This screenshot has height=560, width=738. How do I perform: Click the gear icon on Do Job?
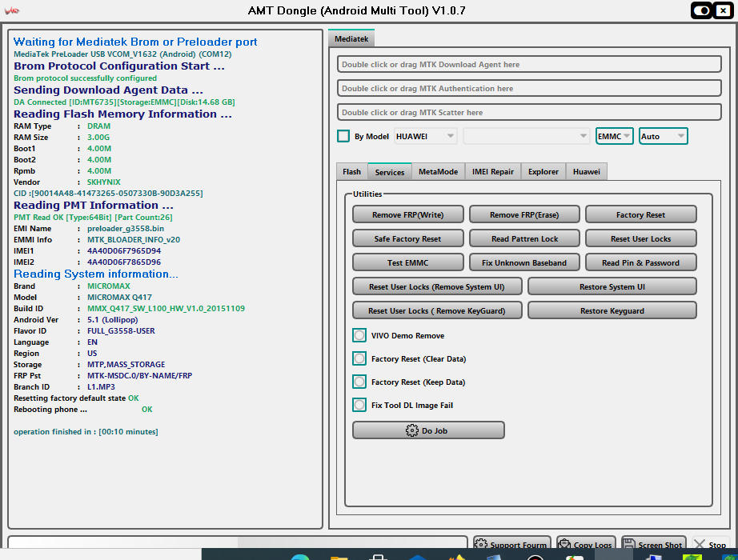412,430
